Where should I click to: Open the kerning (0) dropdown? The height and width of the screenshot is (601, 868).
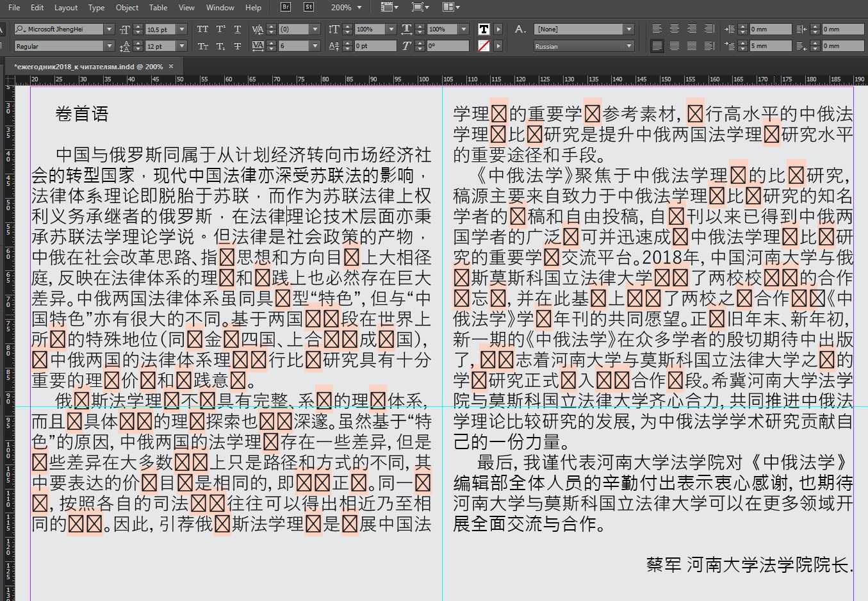tap(315, 29)
